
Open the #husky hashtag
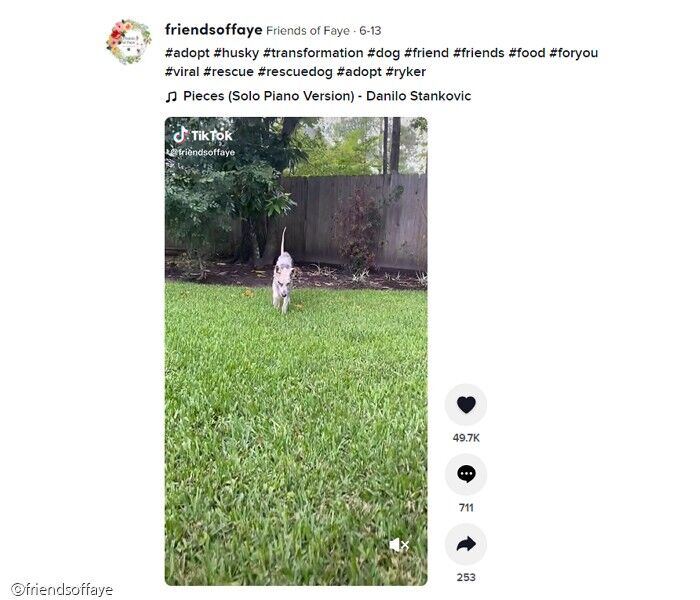(x=236, y=53)
